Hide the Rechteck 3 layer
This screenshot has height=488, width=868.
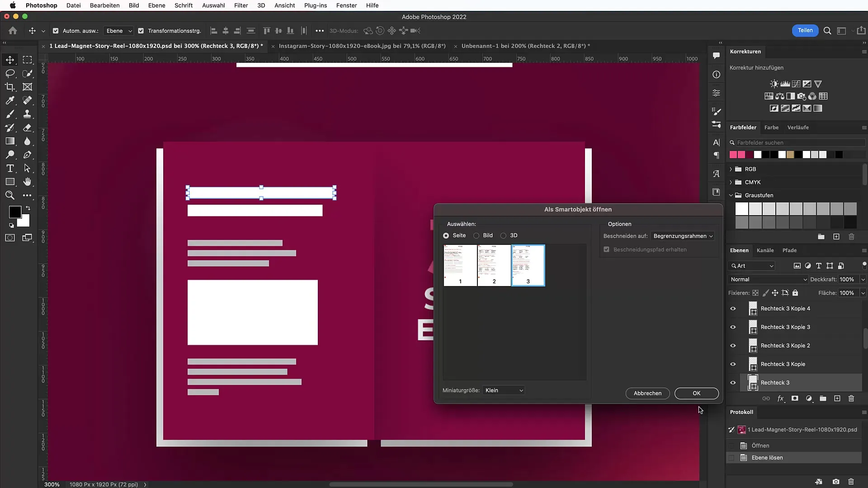click(733, 383)
